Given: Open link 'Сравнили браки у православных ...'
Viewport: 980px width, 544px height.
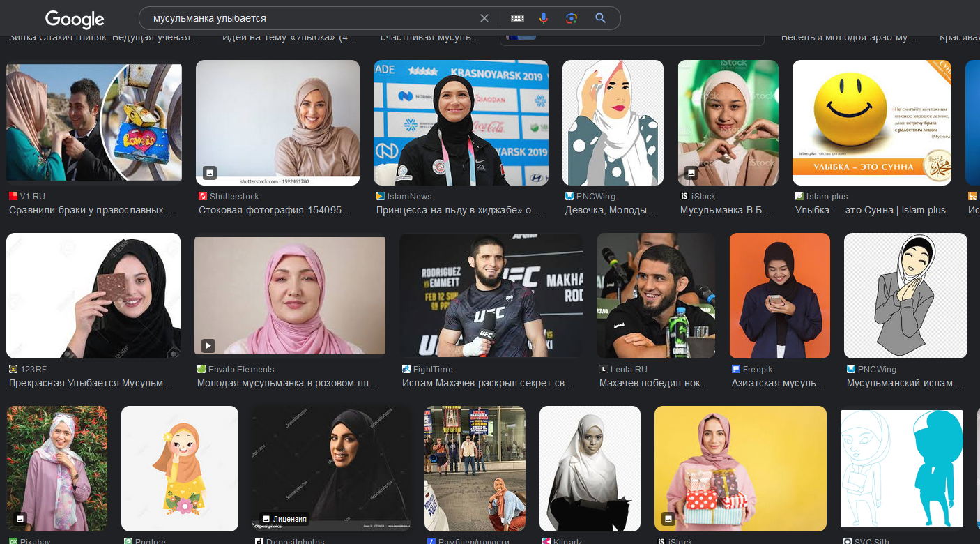Looking at the screenshot, I should (x=92, y=210).
